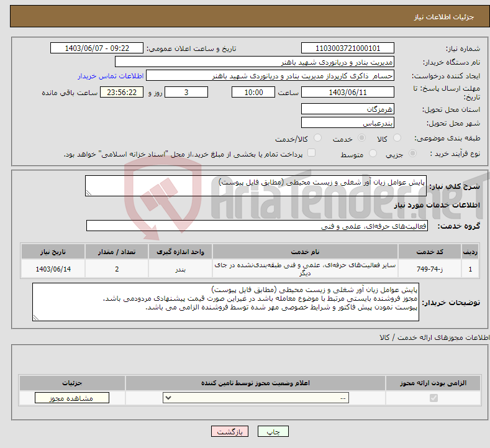This screenshot has width=490, height=448.
Task: Click the delivery province field هرمزگان
Action: tap(348, 109)
